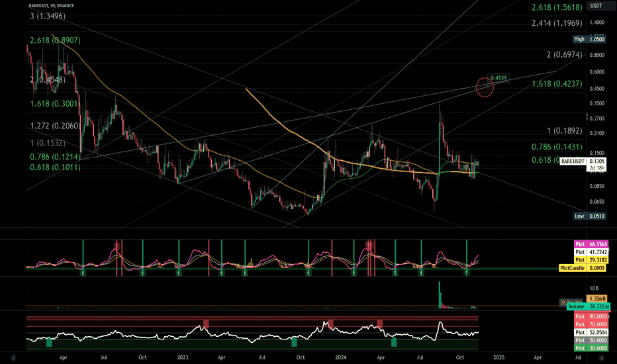The height and width of the screenshot is (364, 617).
Task: Select the 2.618 (1.5618) Fibonacci label
Action: point(557,7)
